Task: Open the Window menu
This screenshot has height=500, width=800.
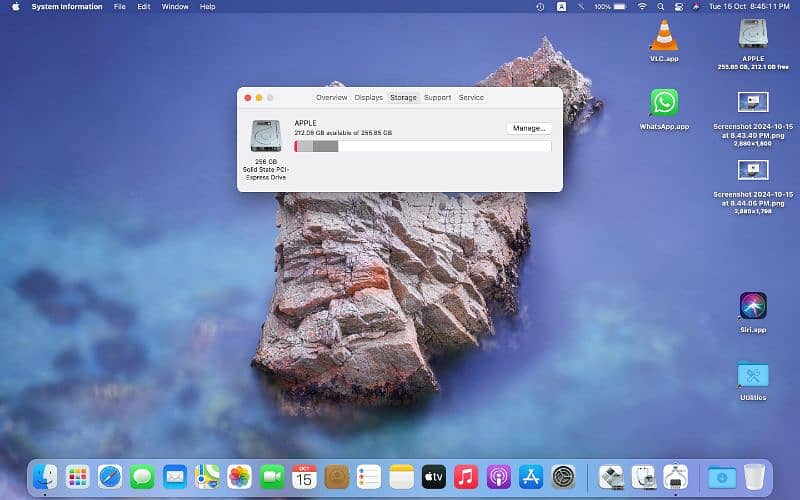Action: (175, 7)
